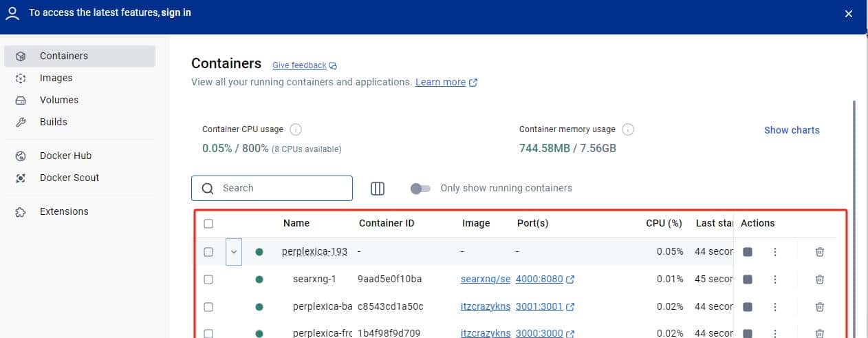The width and height of the screenshot is (868, 338).
Task: Click the perplexica-ba status dot
Action: [x=259, y=306]
